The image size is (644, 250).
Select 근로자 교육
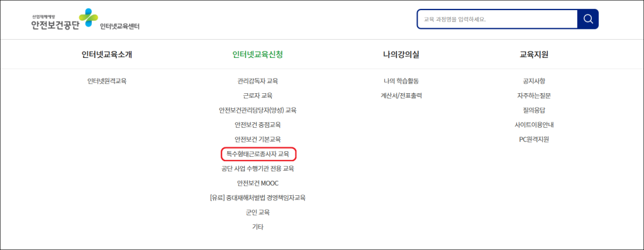point(257,96)
